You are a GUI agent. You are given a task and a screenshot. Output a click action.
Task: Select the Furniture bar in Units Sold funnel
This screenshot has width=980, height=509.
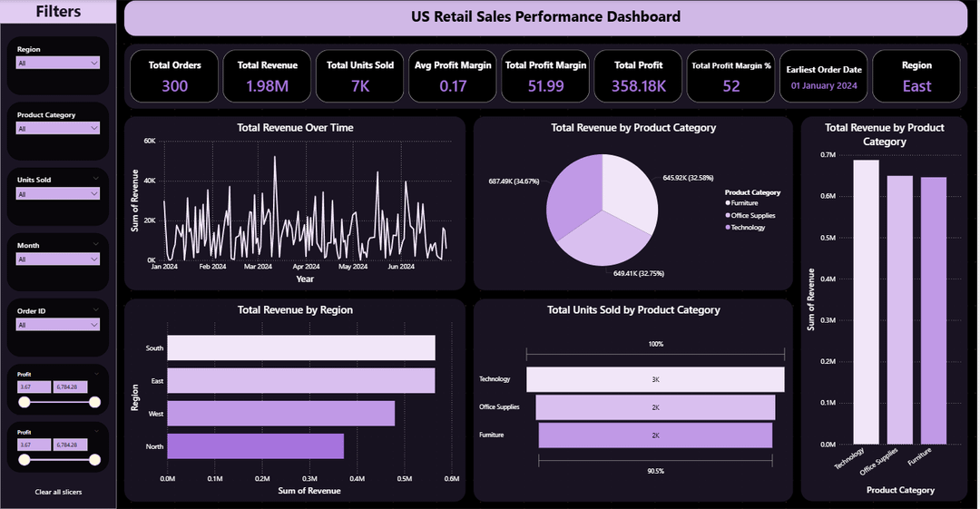[656, 436]
